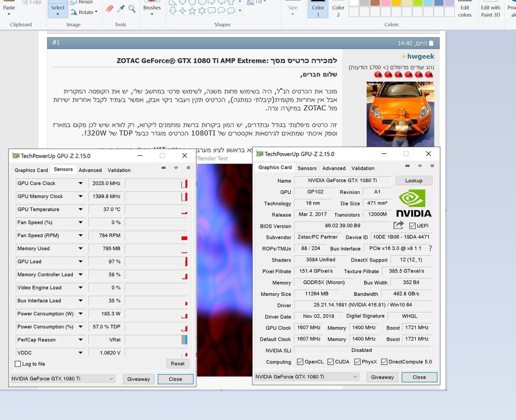Expand the GPU Load sensor dropdown
The image size is (516, 420).
tap(80, 262)
